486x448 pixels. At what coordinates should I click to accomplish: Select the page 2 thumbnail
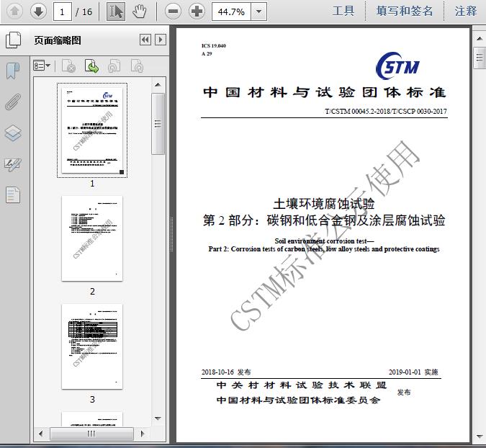tap(92, 238)
